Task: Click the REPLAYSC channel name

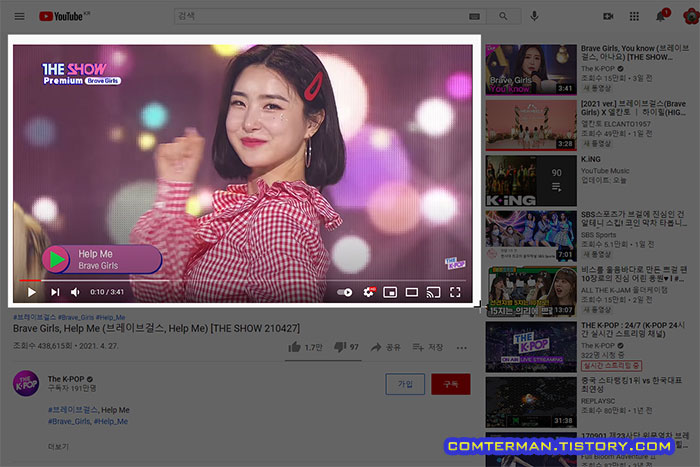Action: [x=598, y=401]
